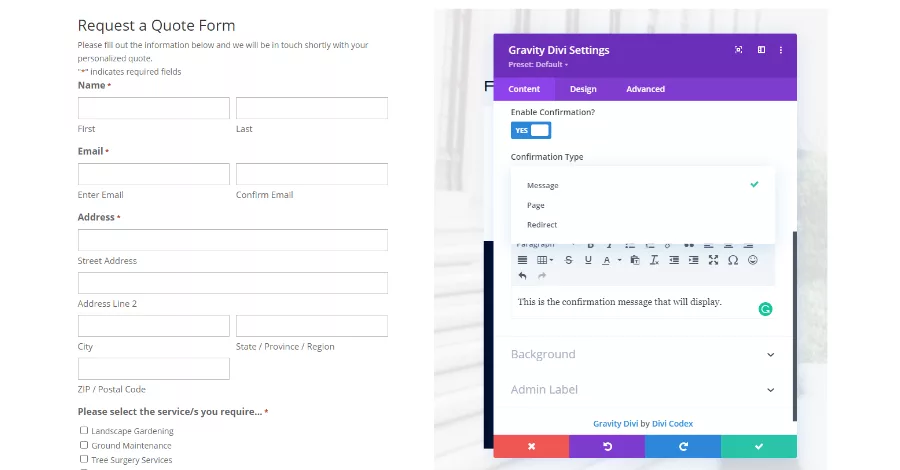The height and width of the screenshot is (470, 900).
Task: Check the Ground Maintenance checkbox
Action: coord(84,445)
